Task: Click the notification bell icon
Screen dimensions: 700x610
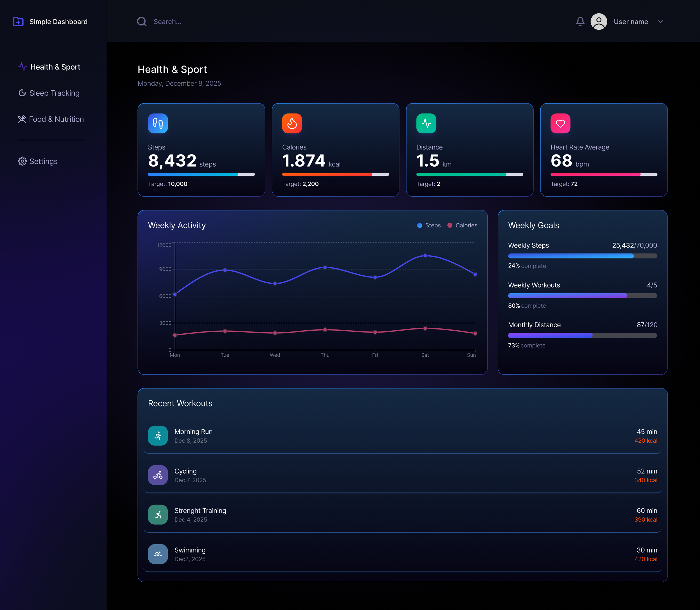Action: click(x=580, y=22)
